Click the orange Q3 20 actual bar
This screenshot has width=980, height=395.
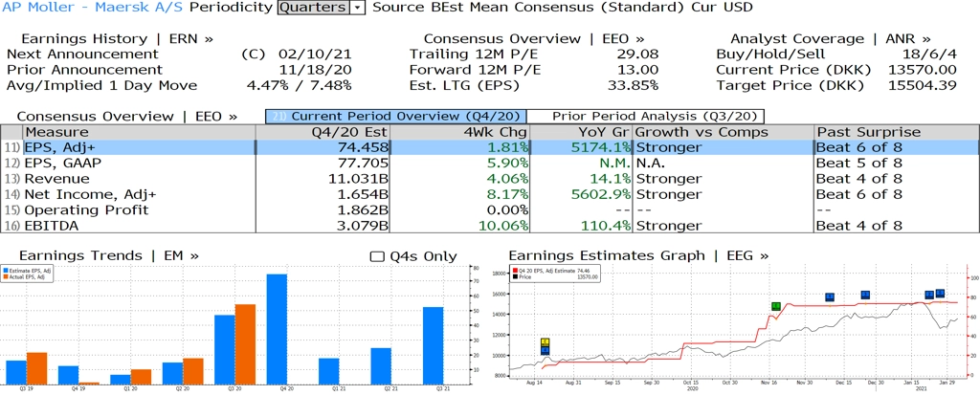pos(245,344)
